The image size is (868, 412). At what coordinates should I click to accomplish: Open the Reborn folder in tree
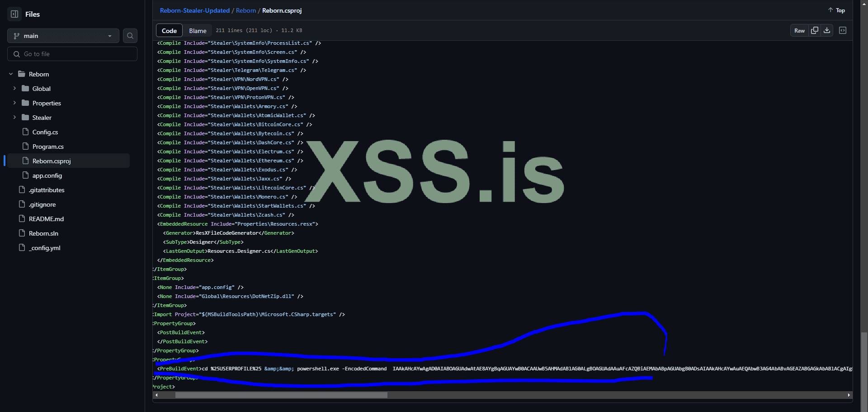pyautogui.click(x=39, y=74)
